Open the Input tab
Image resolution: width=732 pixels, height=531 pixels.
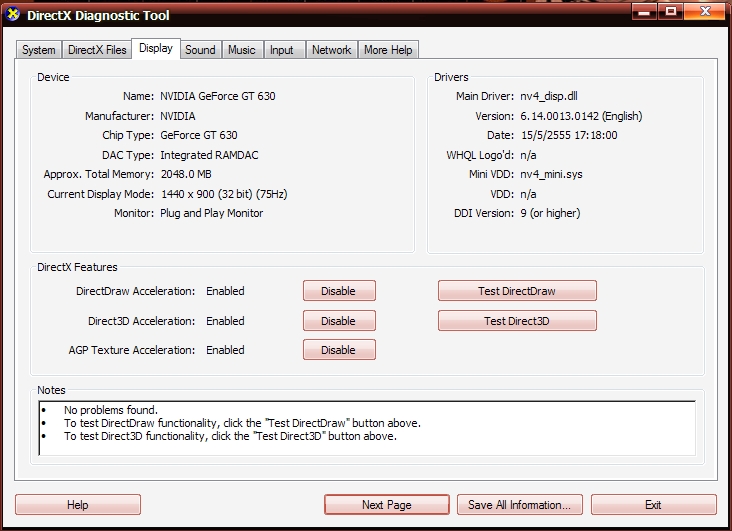[x=282, y=50]
